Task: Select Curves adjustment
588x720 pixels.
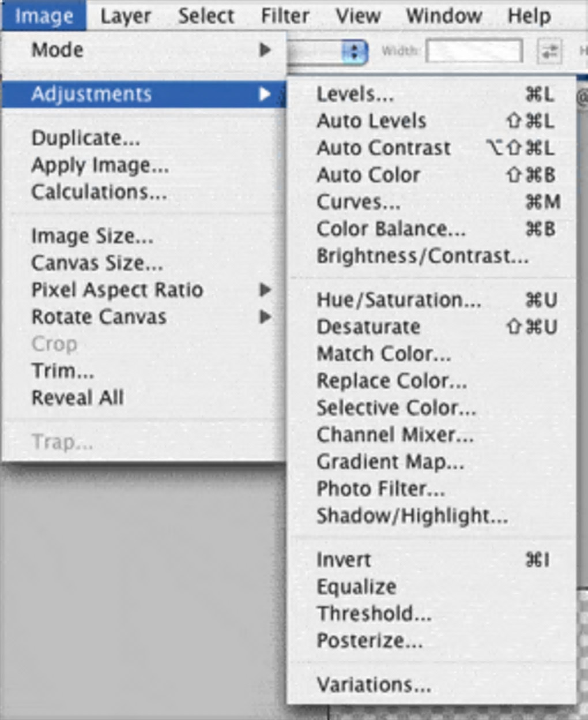Action: [x=358, y=202]
